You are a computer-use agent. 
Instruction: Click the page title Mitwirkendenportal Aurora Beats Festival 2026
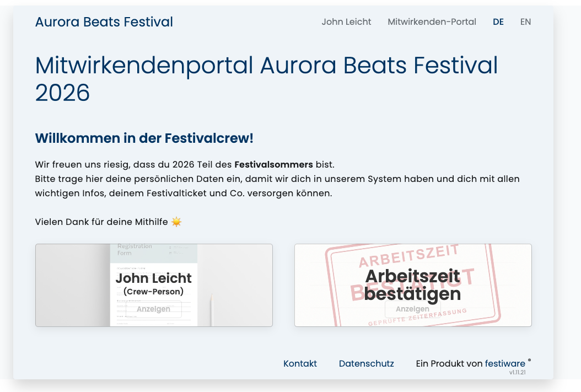(x=266, y=78)
